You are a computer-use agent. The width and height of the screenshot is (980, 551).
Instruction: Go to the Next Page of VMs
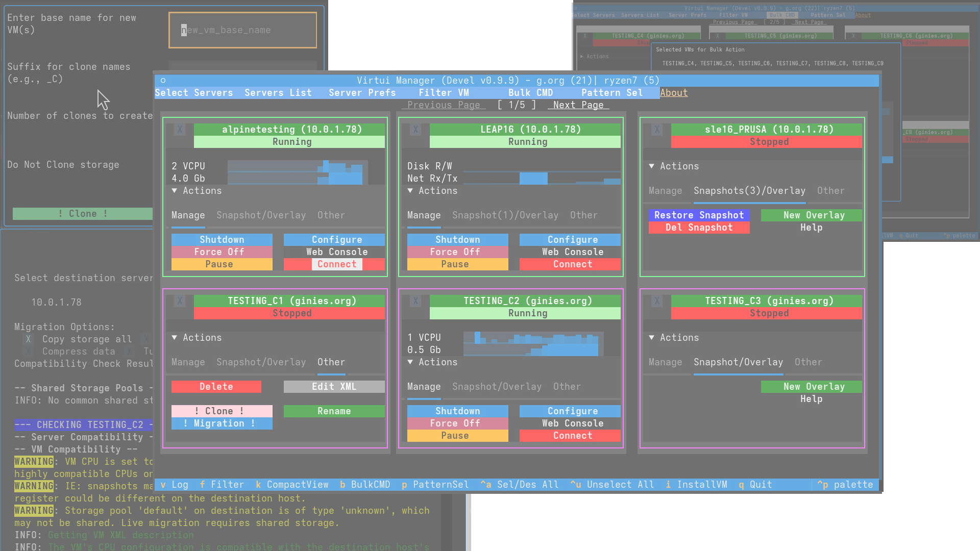point(578,105)
